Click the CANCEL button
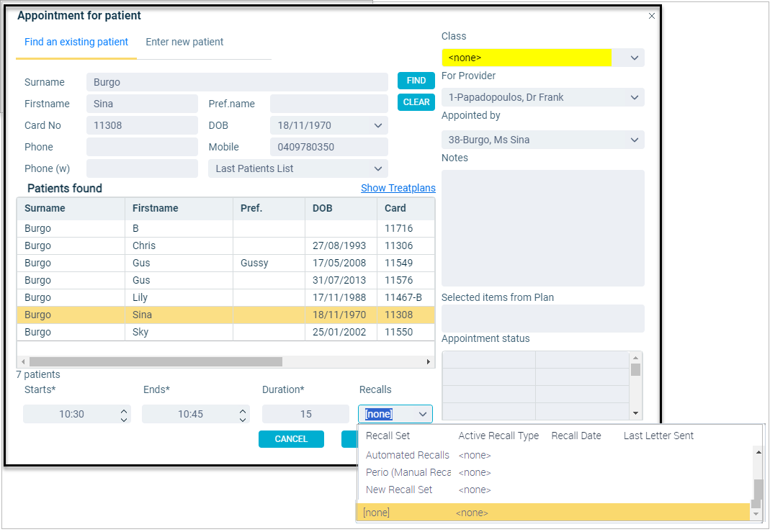Screen dimensions: 770x532 pos(291,438)
